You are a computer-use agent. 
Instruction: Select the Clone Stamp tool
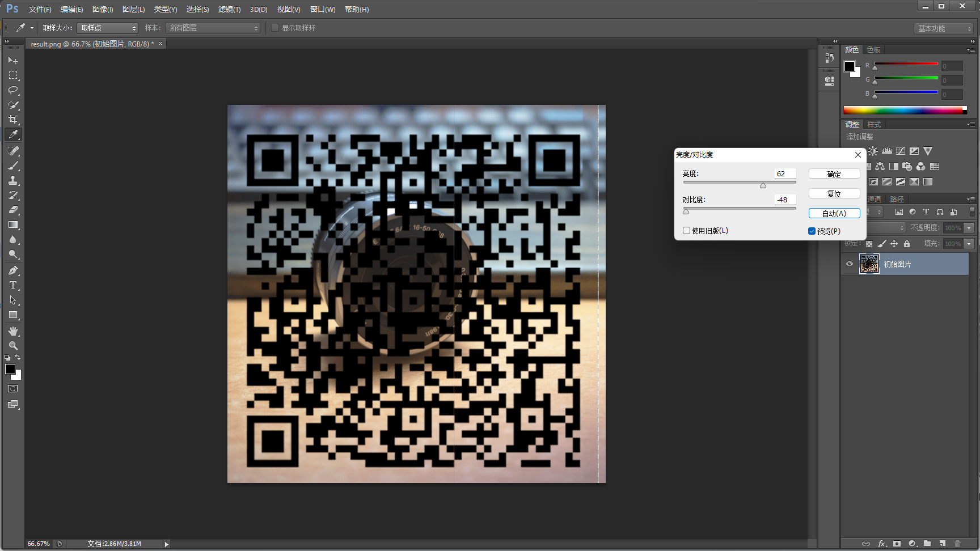(x=13, y=180)
